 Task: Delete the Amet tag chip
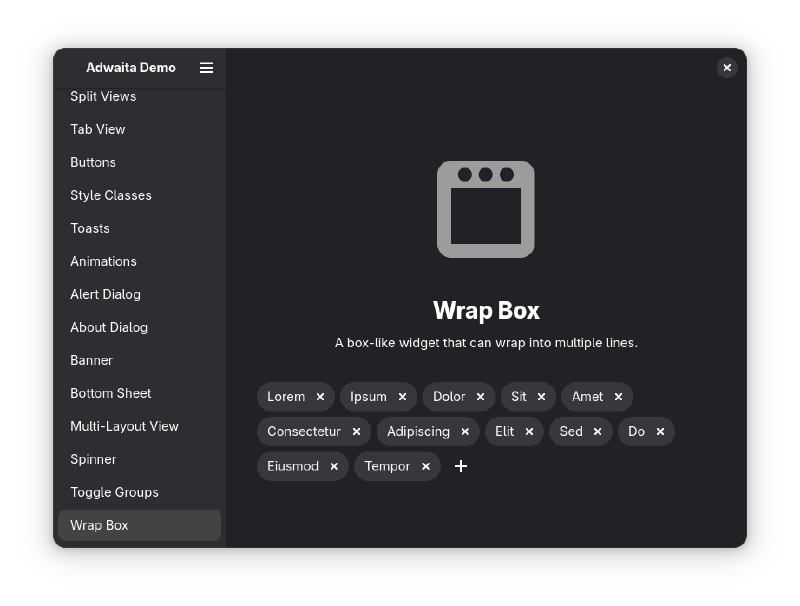(x=618, y=397)
